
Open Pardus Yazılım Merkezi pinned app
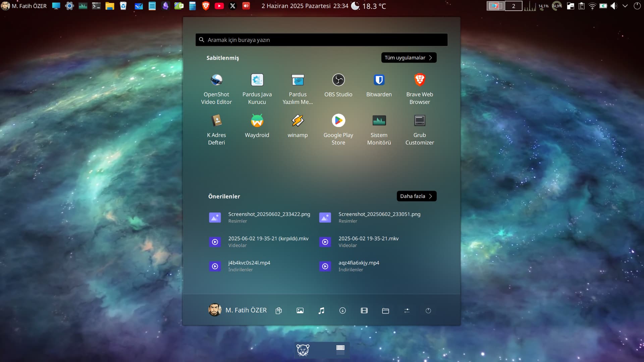pos(298,88)
